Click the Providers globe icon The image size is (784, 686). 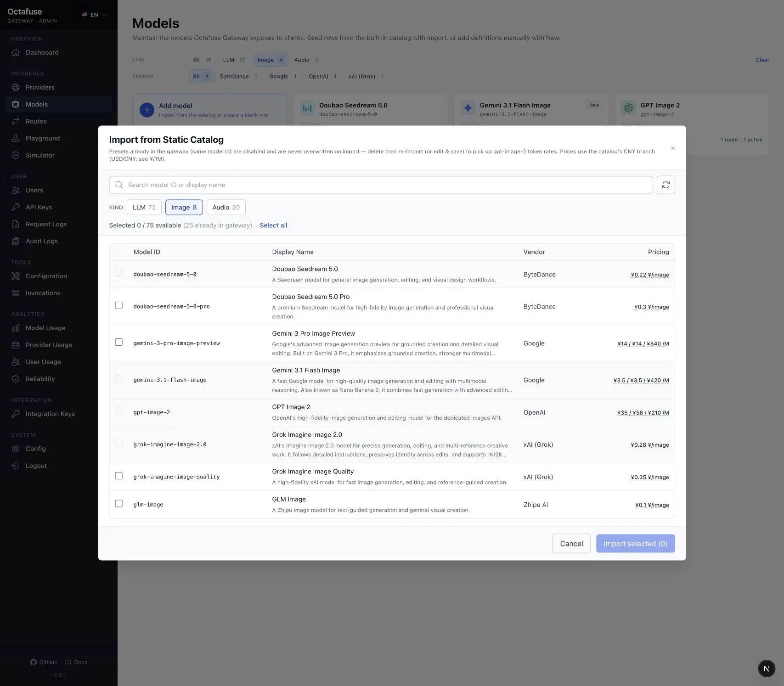(x=16, y=87)
